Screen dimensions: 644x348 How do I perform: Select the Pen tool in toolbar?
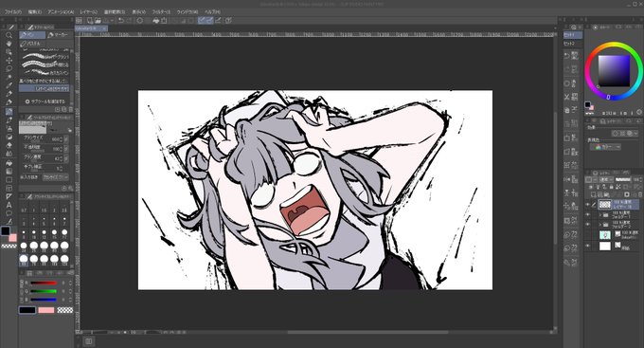click(9, 94)
